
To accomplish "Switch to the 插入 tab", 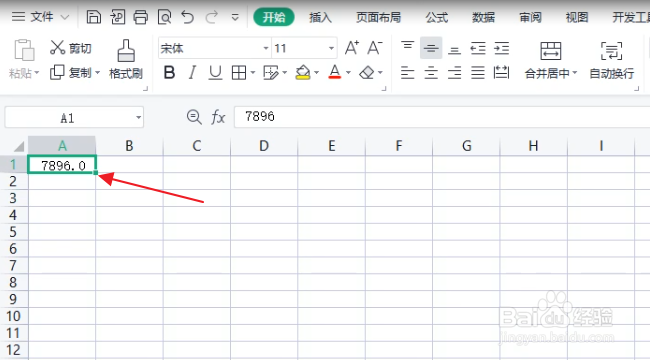I will [x=320, y=17].
